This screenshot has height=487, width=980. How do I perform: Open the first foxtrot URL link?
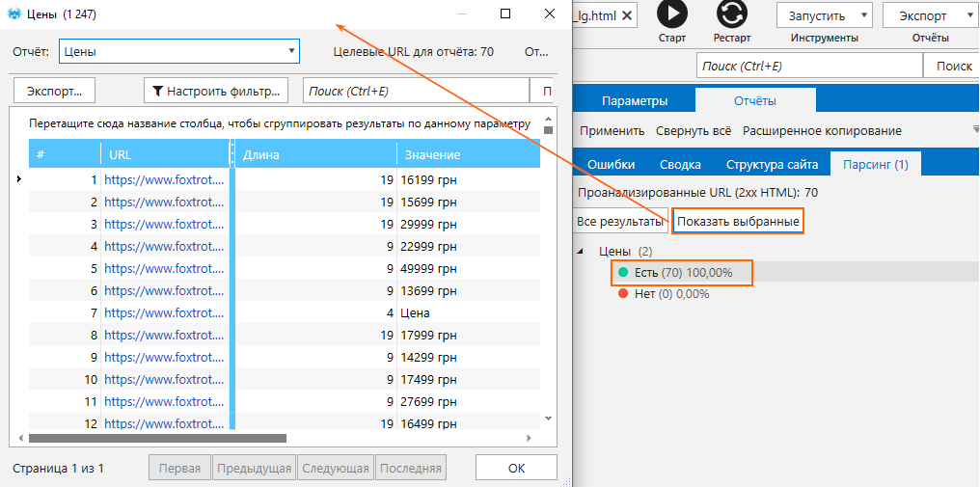point(164,179)
